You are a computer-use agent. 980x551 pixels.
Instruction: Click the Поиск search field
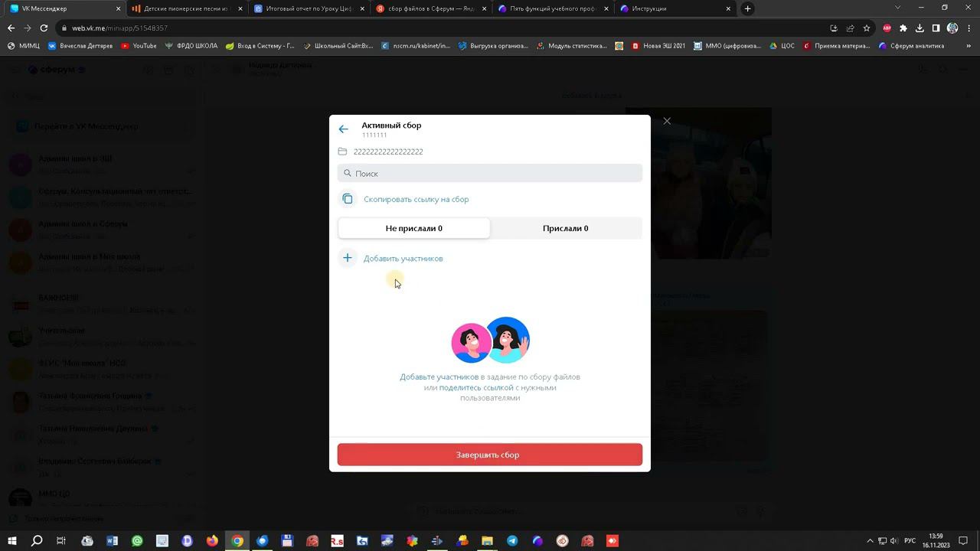[490, 174]
